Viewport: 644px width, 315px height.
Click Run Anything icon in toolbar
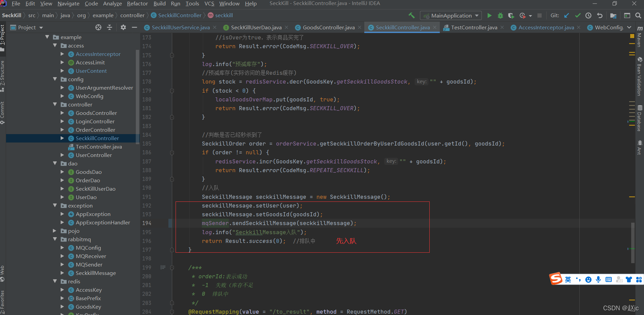pos(627,15)
